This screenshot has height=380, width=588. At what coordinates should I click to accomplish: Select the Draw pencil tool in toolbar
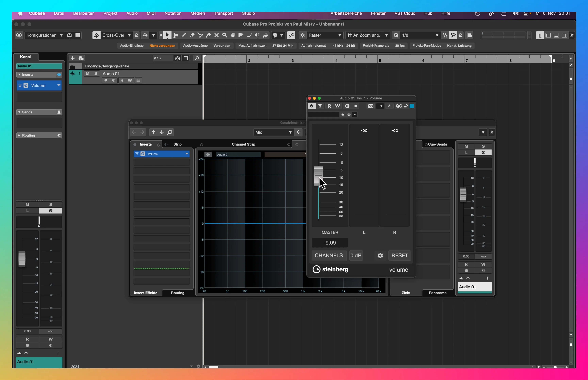[184, 35]
